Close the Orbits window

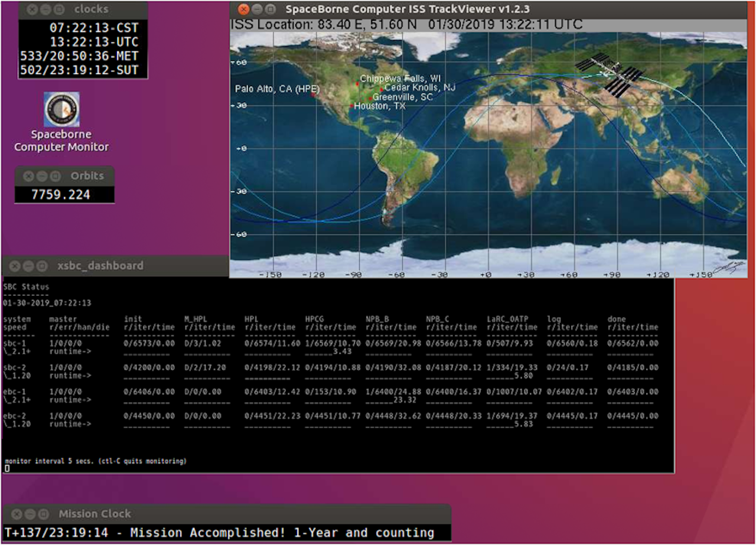(28, 176)
